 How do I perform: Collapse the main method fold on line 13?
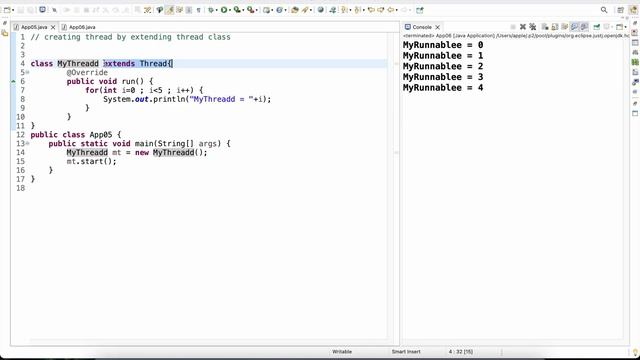point(27,143)
